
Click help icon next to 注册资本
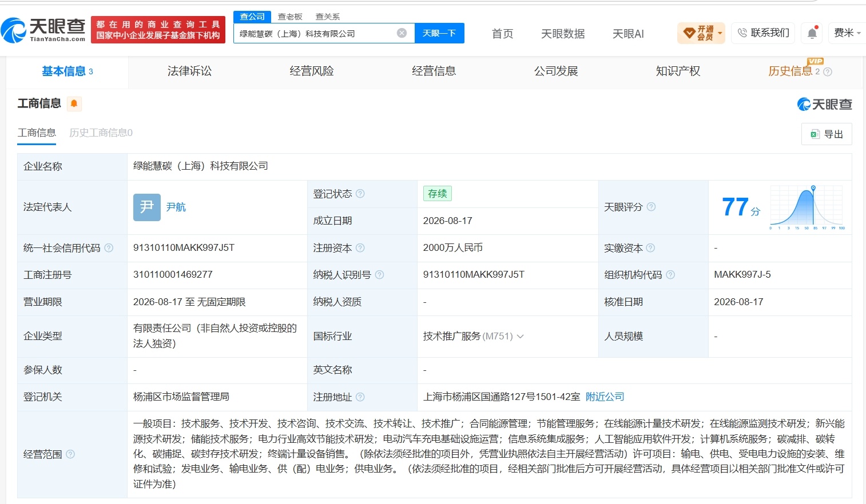tap(360, 248)
